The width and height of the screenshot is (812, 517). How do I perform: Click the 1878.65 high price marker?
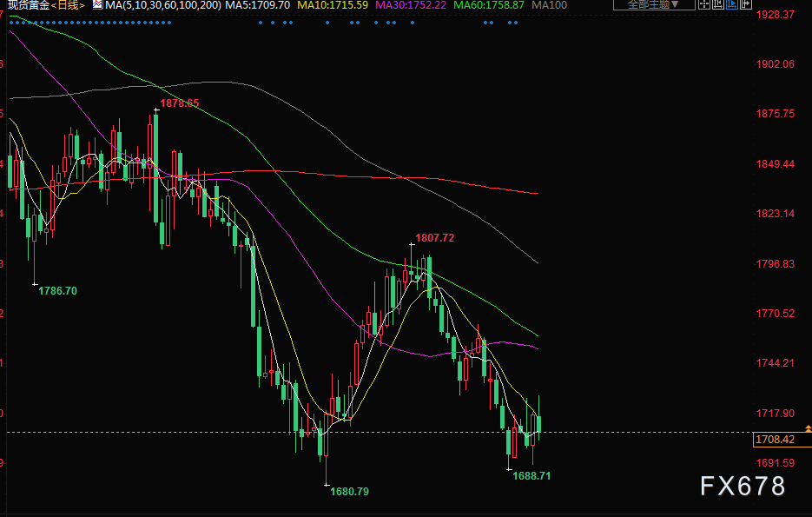[180, 103]
